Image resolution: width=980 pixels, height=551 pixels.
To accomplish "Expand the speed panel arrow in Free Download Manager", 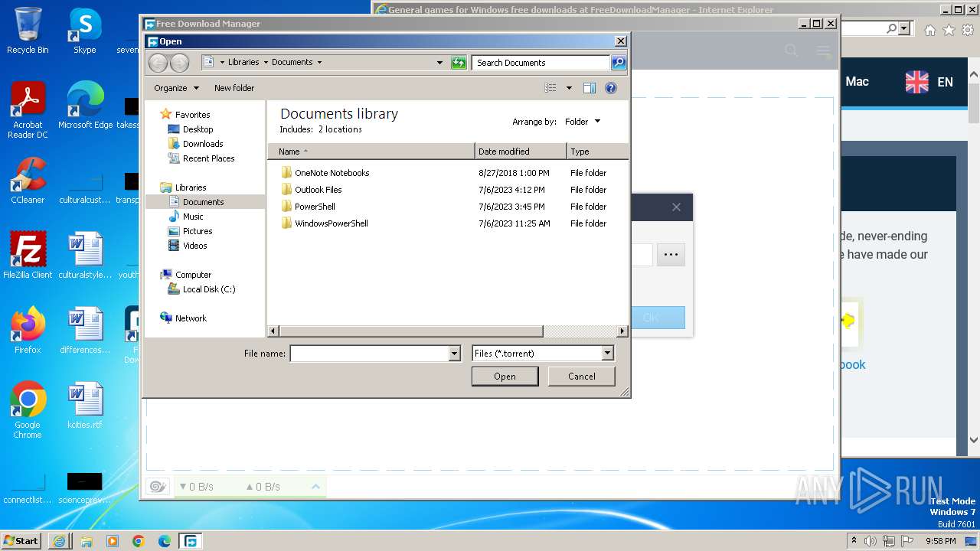I will point(315,487).
